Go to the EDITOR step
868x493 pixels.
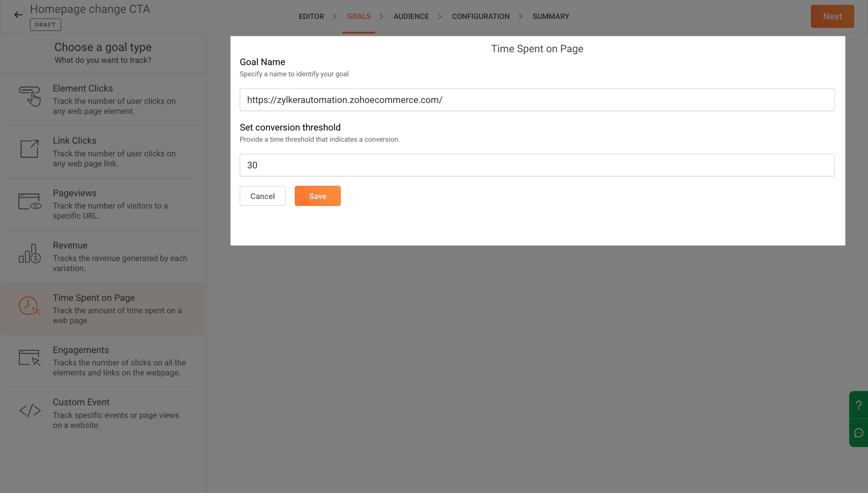coord(311,16)
